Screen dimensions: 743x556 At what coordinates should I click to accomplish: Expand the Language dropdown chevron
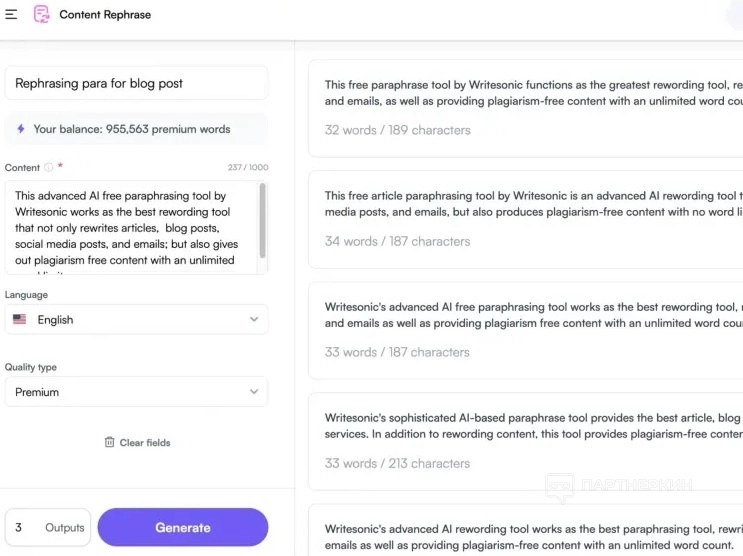(x=254, y=320)
